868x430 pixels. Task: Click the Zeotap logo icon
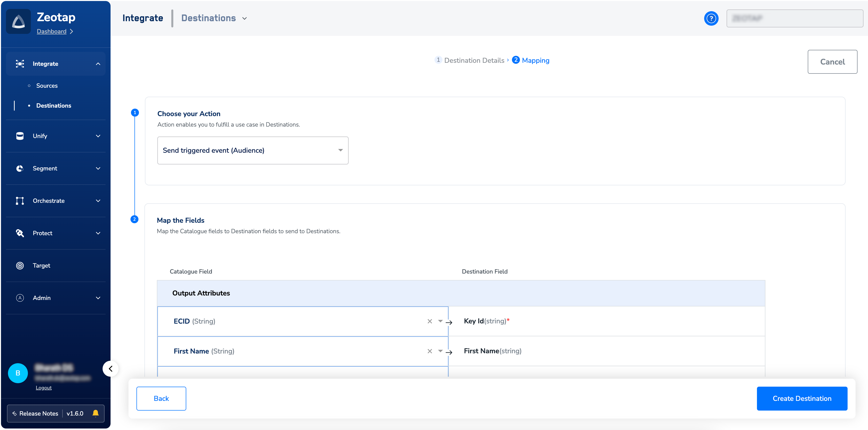tap(18, 22)
